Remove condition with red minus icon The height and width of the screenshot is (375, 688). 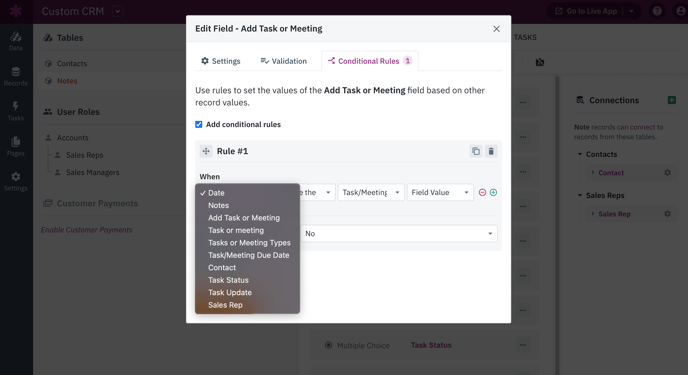(482, 193)
